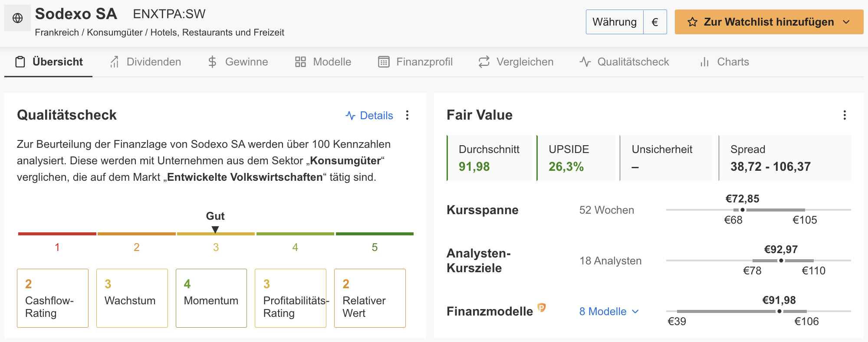This screenshot has width=868, height=342.
Task: Click the star icon in watchlist button
Action: click(x=693, y=22)
